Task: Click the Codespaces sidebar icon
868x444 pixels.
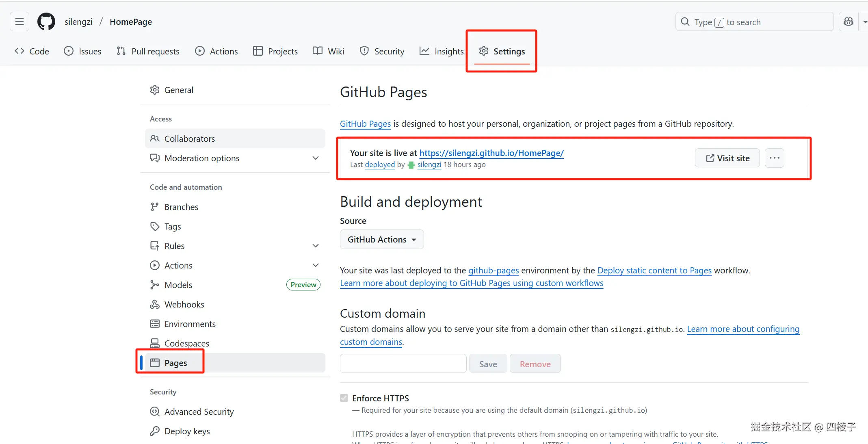Action: click(x=155, y=343)
